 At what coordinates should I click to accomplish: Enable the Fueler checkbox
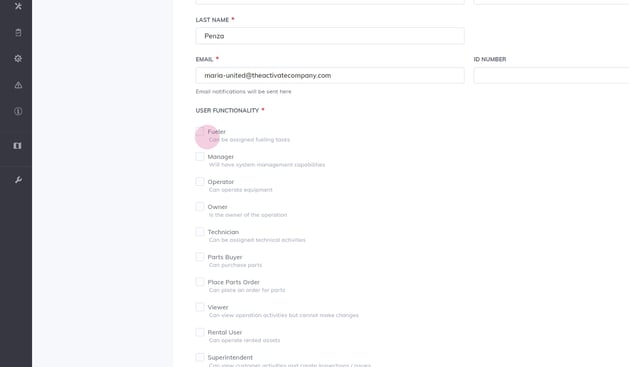(x=200, y=132)
